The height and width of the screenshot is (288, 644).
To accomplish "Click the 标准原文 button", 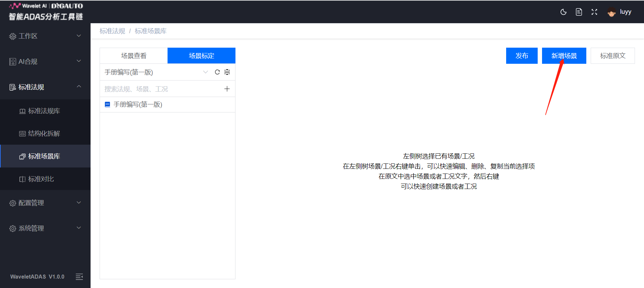I will point(613,56).
